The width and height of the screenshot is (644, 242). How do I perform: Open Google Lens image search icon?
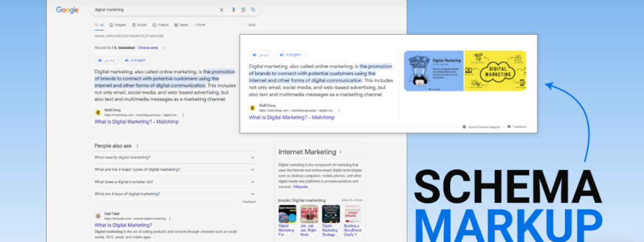point(243,10)
